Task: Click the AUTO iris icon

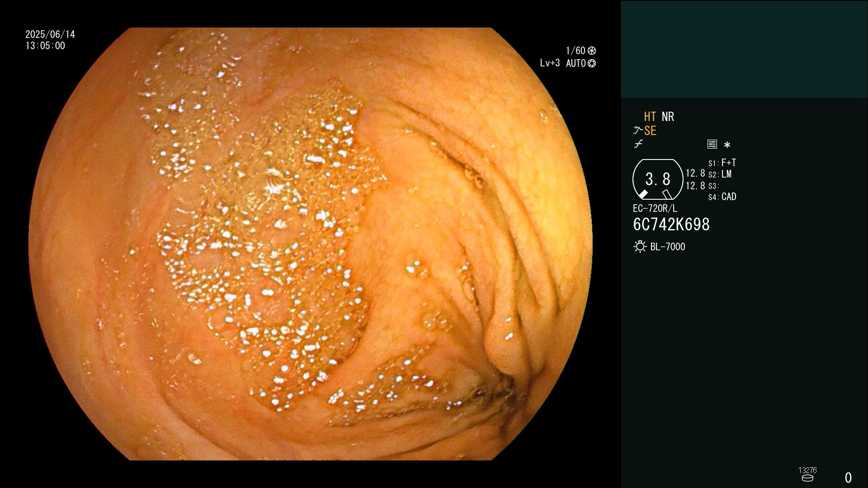Action: coord(591,63)
